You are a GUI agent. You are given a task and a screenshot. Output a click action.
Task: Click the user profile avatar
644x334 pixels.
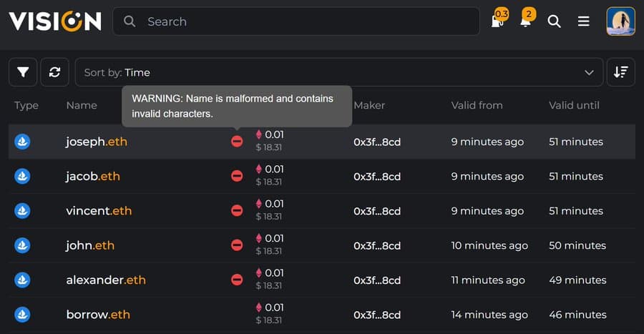click(620, 21)
